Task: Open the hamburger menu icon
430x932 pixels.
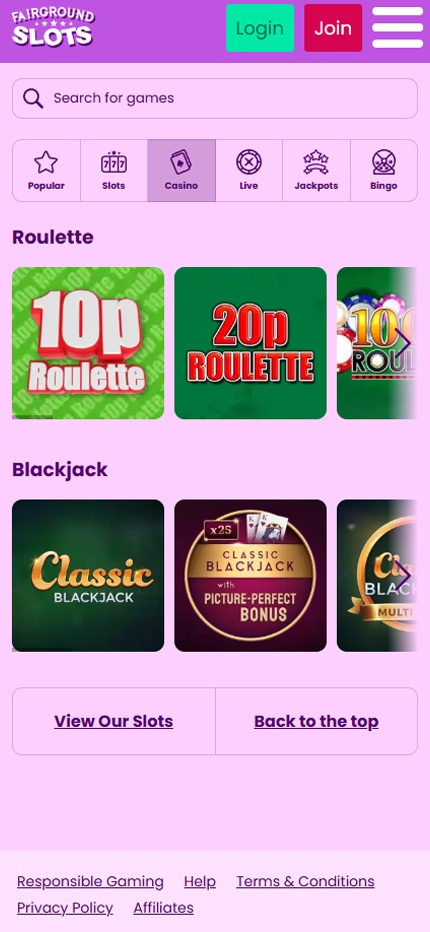Action: [397, 28]
